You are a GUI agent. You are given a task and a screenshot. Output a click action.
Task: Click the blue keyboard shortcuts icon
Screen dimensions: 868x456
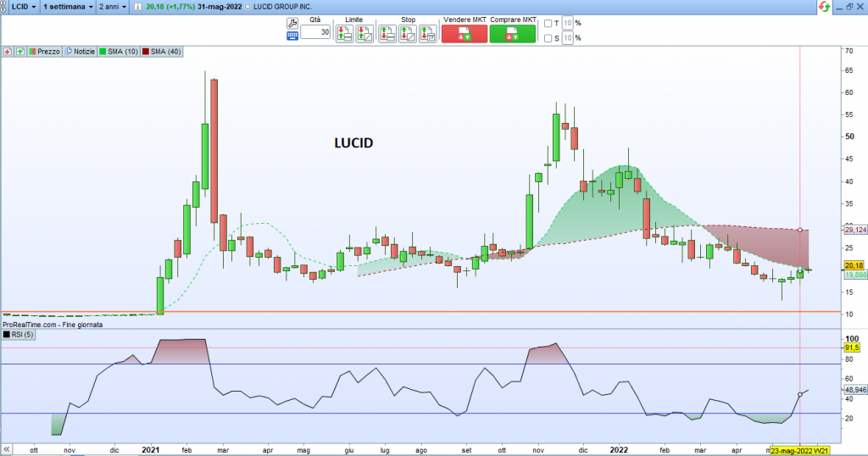click(292, 36)
